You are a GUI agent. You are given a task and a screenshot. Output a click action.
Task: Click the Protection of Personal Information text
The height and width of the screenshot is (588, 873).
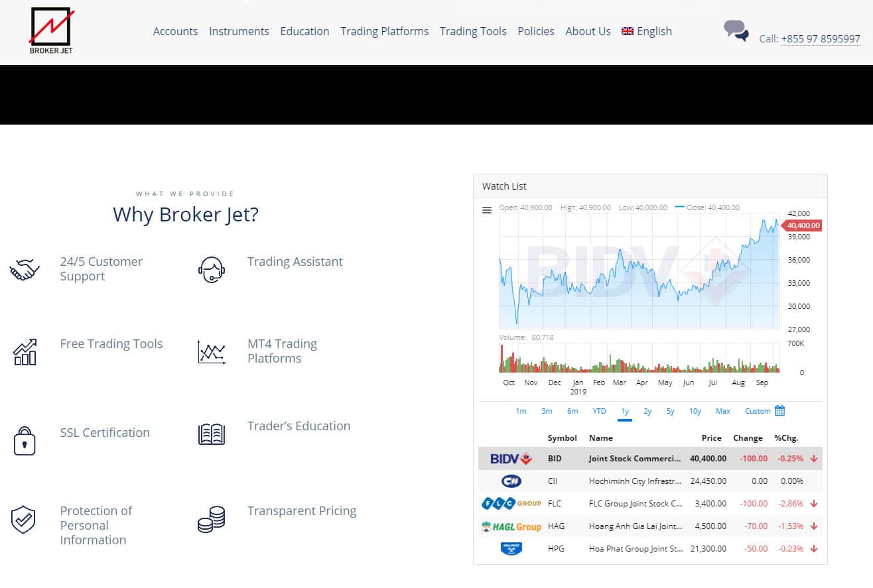coord(96,525)
